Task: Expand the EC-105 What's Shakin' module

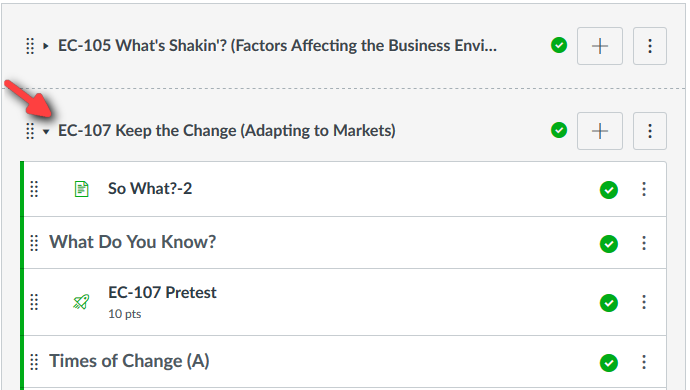Action: click(46, 46)
